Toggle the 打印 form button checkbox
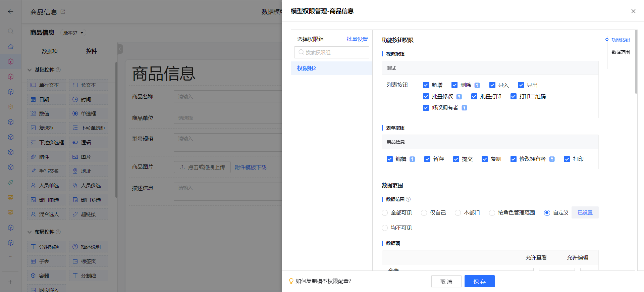Image resolution: width=644 pixels, height=292 pixels. [x=567, y=159]
